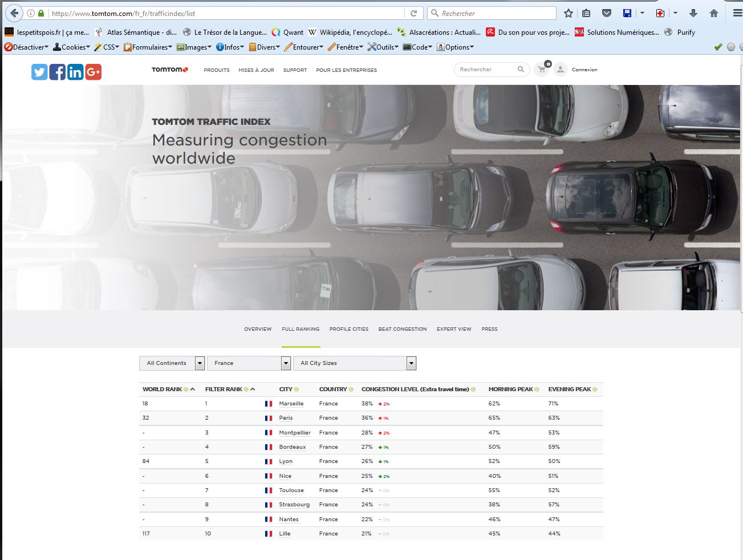Click the TomTom logo
Image resolution: width=743 pixels, height=560 pixels.
click(169, 70)
